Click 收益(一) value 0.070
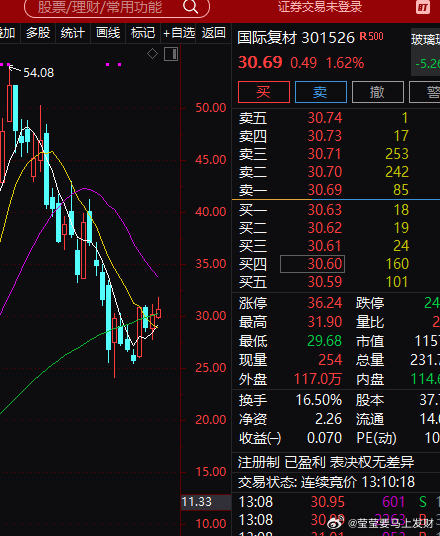Screen dimensions: 440x536 coord(324,438)
